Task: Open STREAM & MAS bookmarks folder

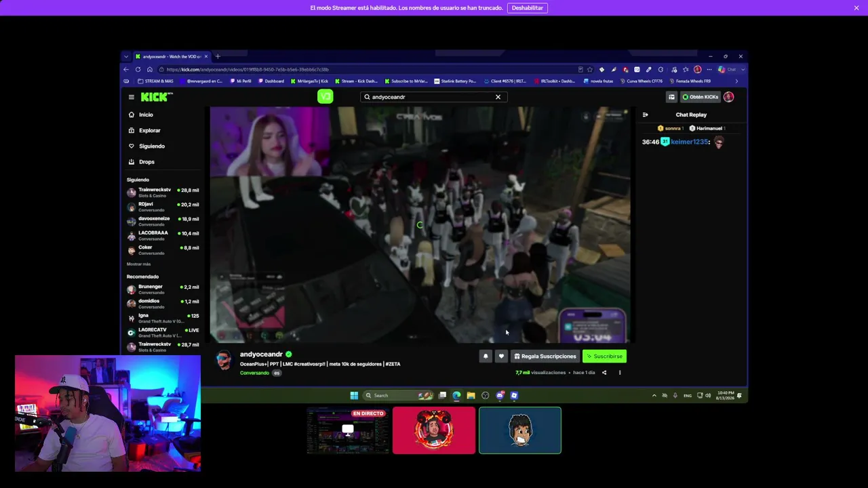Action: [x=155, y=81]
